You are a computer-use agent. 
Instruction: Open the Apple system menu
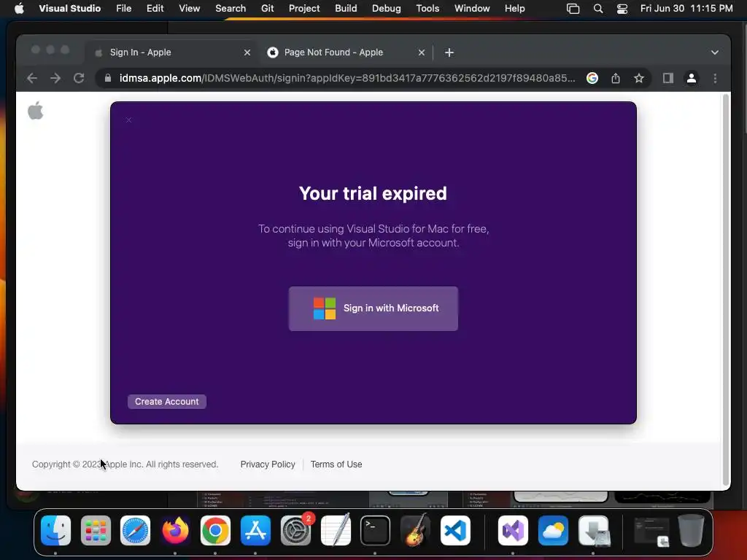point(19,9)
